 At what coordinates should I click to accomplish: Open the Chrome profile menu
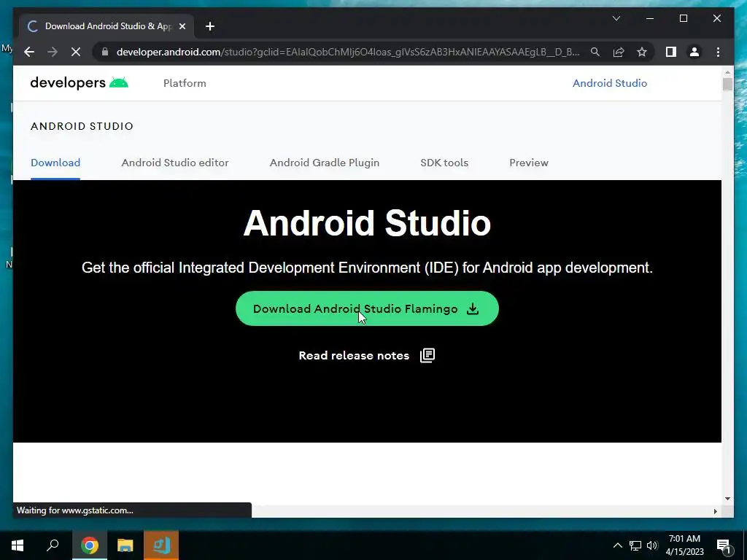694,52
